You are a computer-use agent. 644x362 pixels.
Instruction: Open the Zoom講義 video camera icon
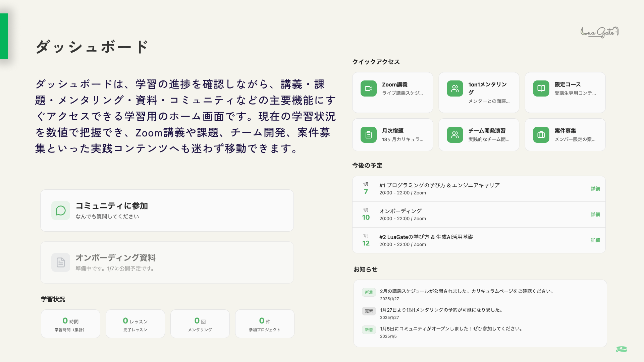point(369,88)
